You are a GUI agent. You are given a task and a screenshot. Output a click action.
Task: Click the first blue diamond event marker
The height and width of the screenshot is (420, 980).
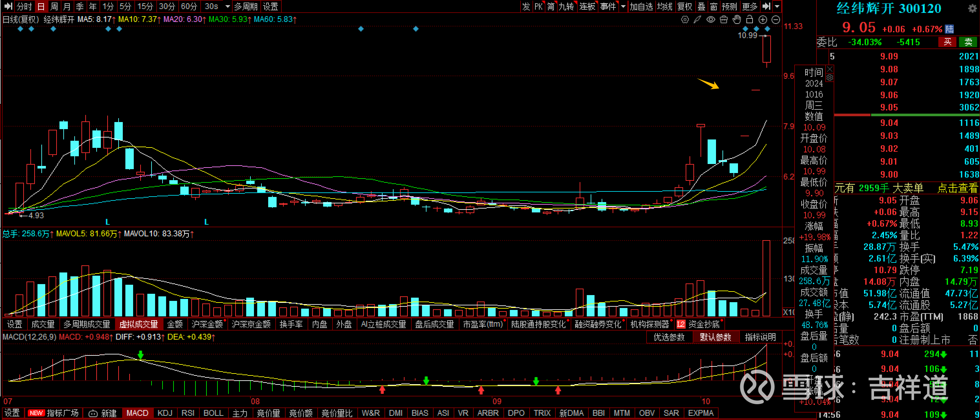point(21,29)
